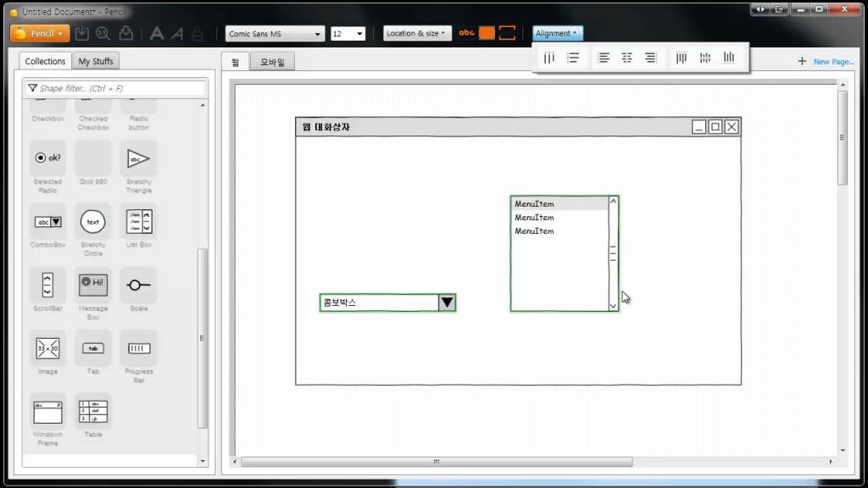Click the 콤보박스 combo box arrow on canvas
Viewport: 868px width, 488px height.
click(447, 302)
